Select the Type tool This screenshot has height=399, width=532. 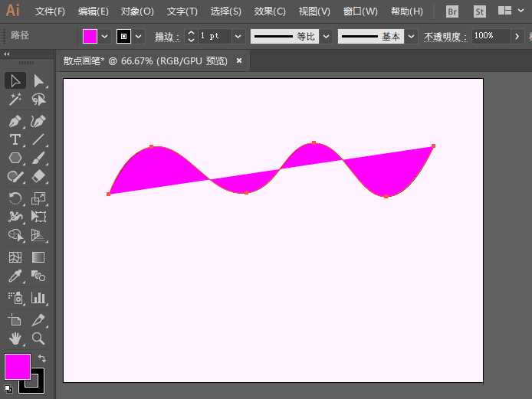(15, 139)
